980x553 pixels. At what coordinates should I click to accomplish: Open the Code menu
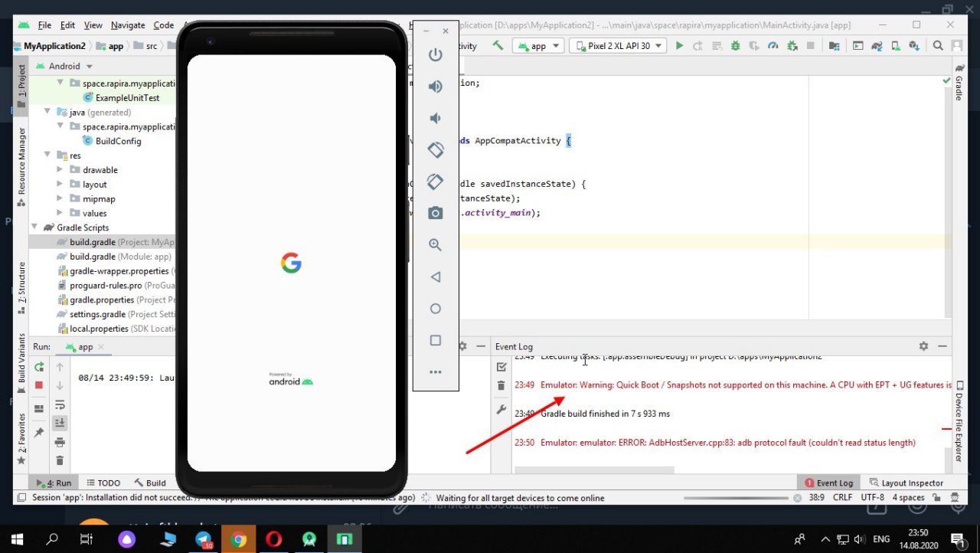163,25
